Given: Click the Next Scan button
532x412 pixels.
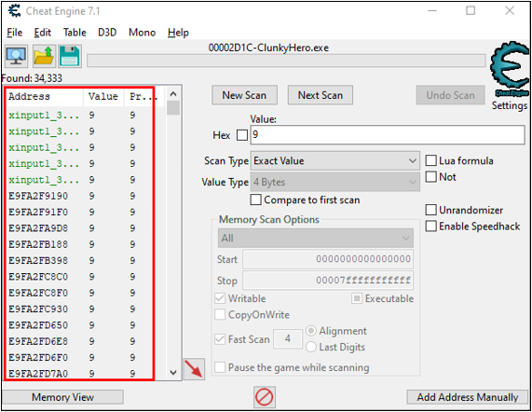Looking at the screenshot, I should (321, 95).
